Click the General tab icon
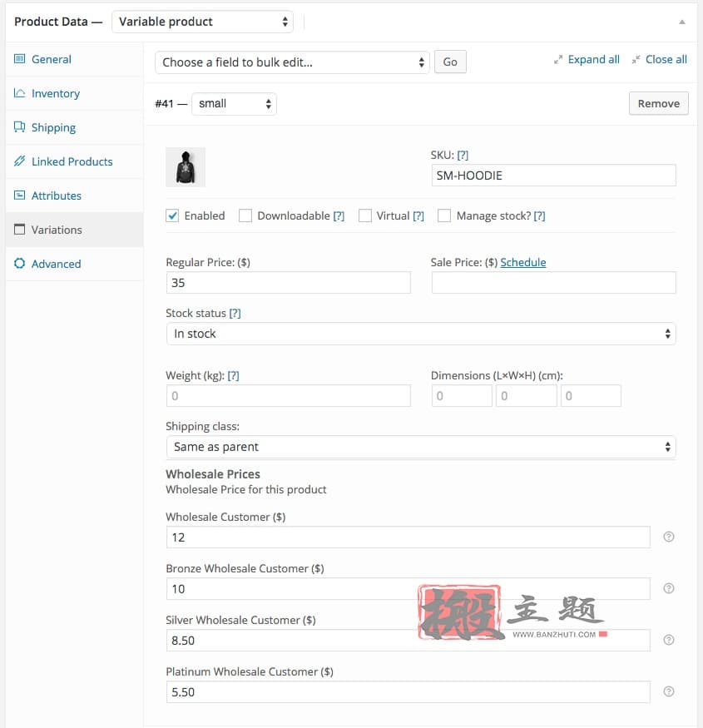 pyautogui.click(x=19, y=58)
